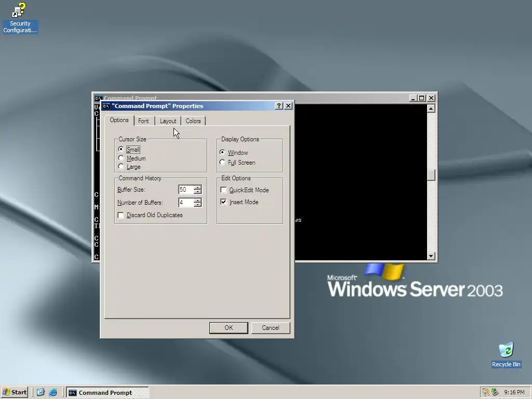Open the Start menu

[15, 393]
